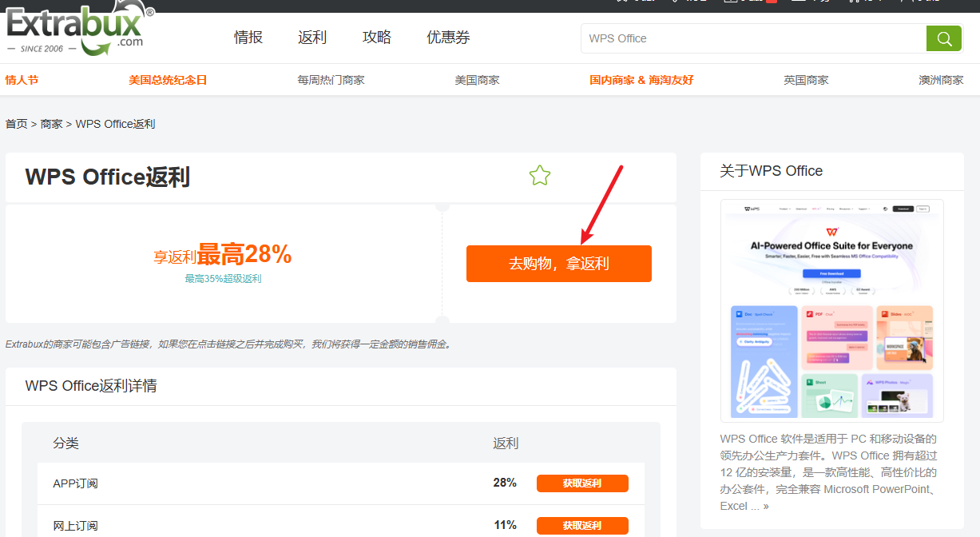Click the green search magnifier button

(x=943, y=38)
